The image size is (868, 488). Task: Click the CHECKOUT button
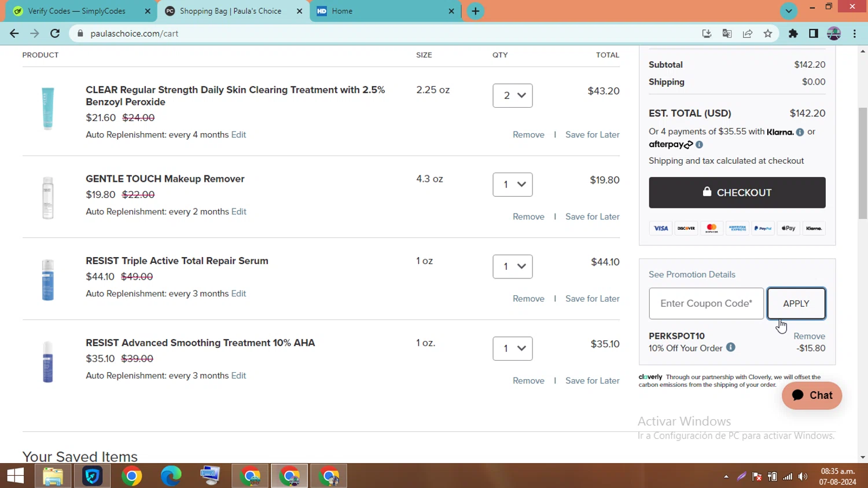(737, 193)
